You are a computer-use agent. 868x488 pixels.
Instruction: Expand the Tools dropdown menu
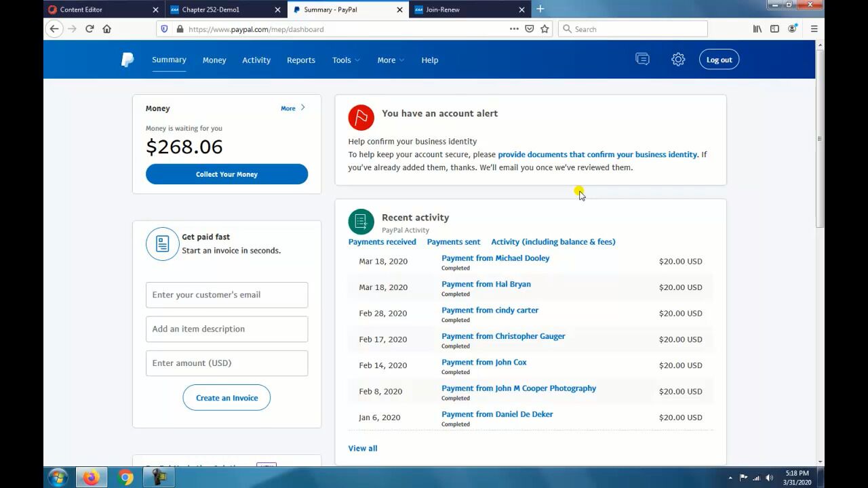click(346, 60)
